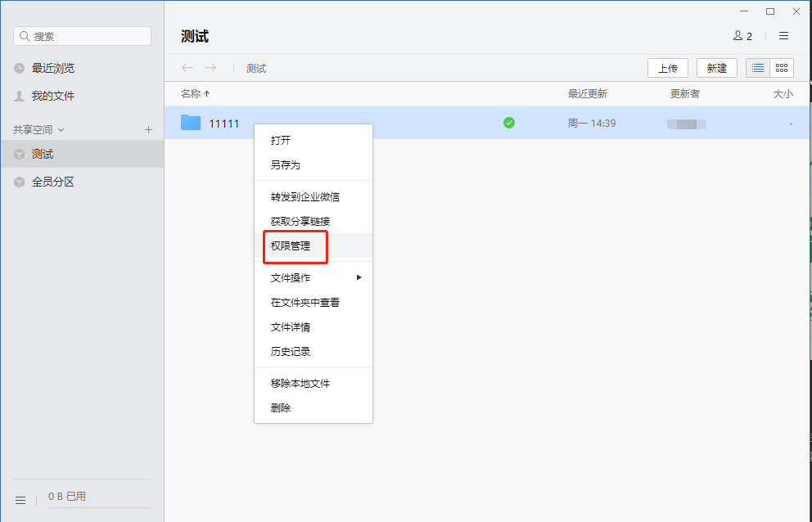Open the top-right hamburger menu

click(783, 36)
